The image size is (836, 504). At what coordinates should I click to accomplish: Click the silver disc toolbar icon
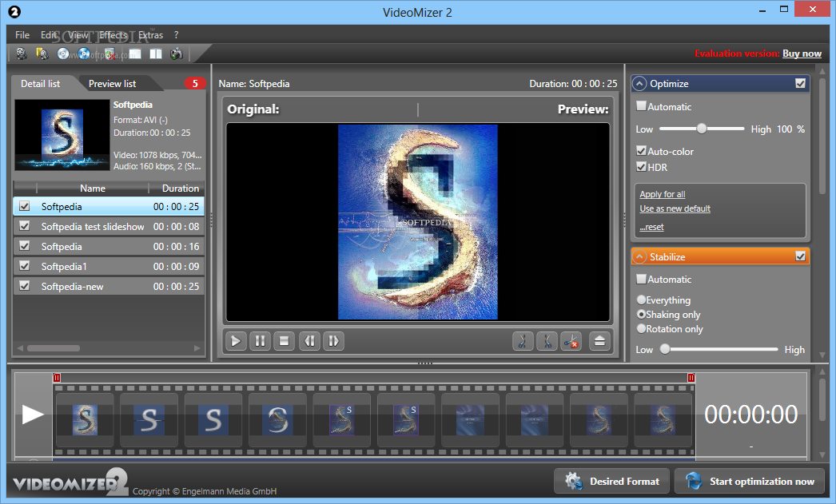63,54
